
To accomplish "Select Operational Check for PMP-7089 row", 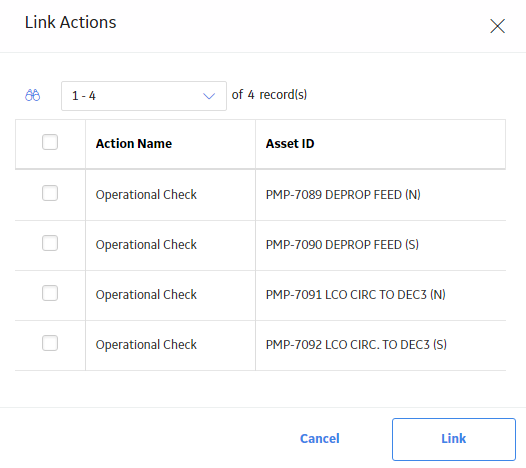I will point(146,195).
